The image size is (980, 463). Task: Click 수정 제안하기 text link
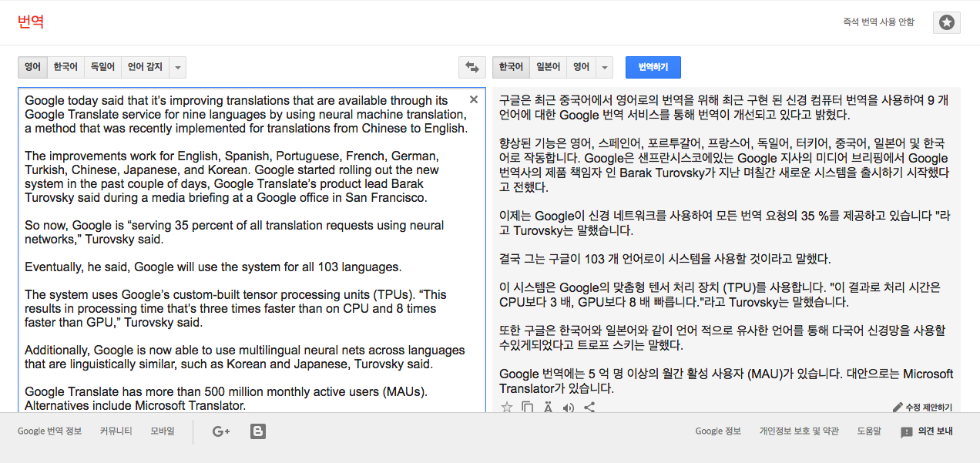[928, 408]
